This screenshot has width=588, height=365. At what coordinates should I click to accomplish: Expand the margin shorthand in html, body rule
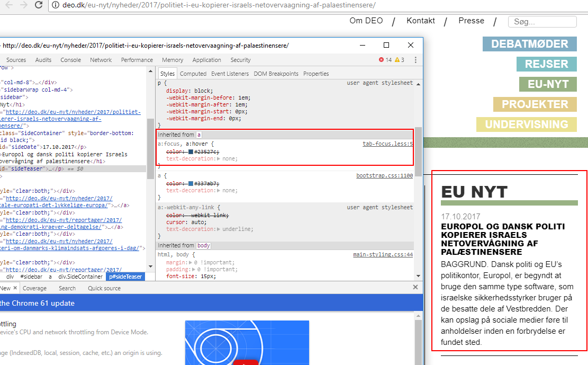pos(191,262)
